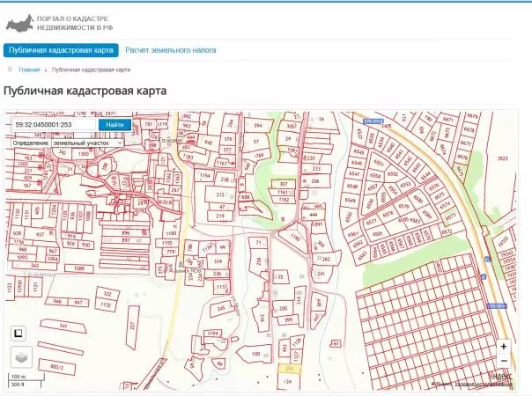Click the Найти search button
This screenshot has height=396, width=532.
pos(115,125)
